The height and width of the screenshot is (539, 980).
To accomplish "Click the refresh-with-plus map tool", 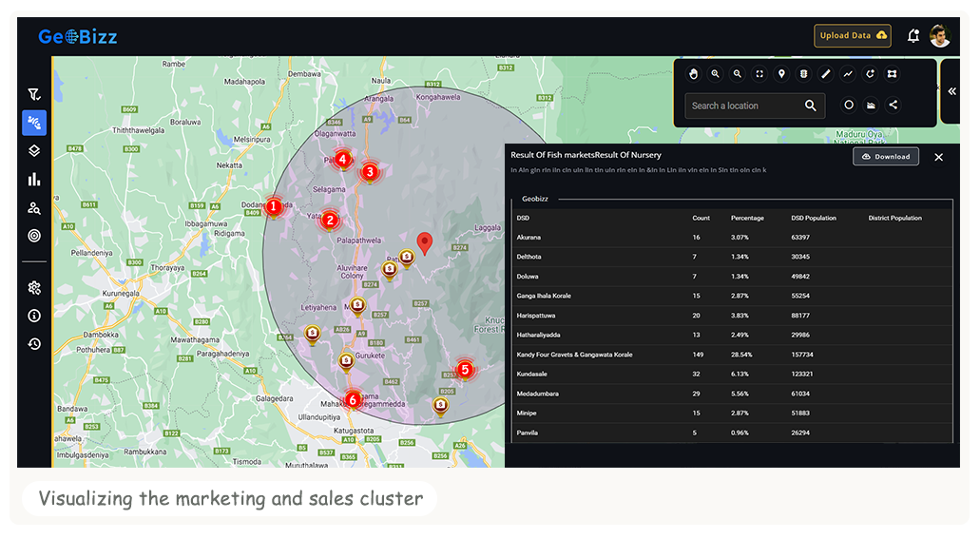I will pos(870,74).
